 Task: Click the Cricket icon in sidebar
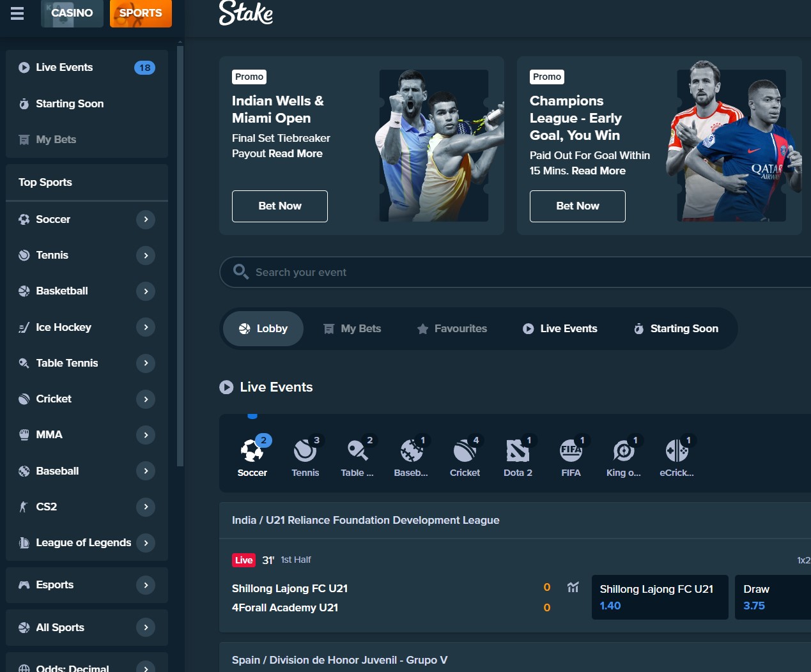tap(24, 399)
